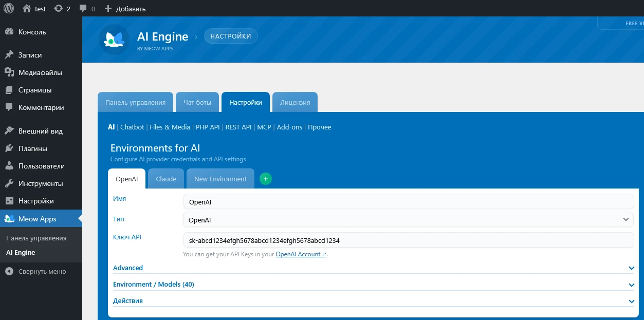Screen dimensions: 644x320
Task: Open Записи in the sidebar
Action: (41, 55)
